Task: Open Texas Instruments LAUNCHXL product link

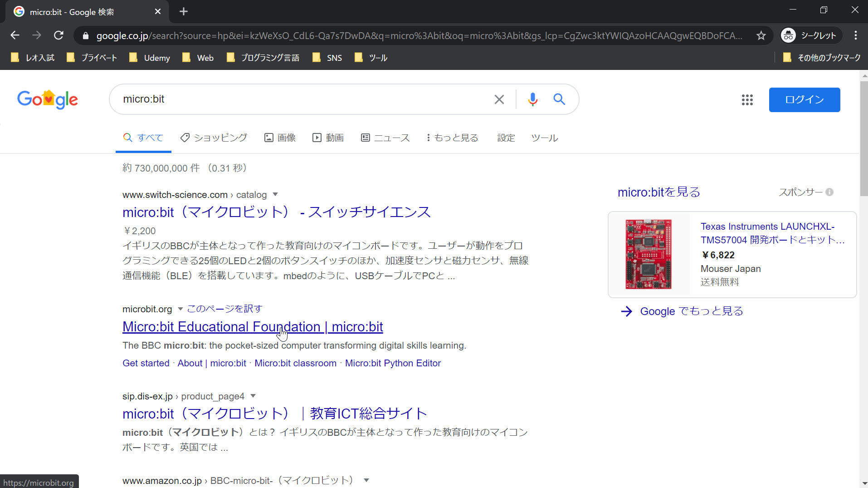Action: click(x=772, y=233)
